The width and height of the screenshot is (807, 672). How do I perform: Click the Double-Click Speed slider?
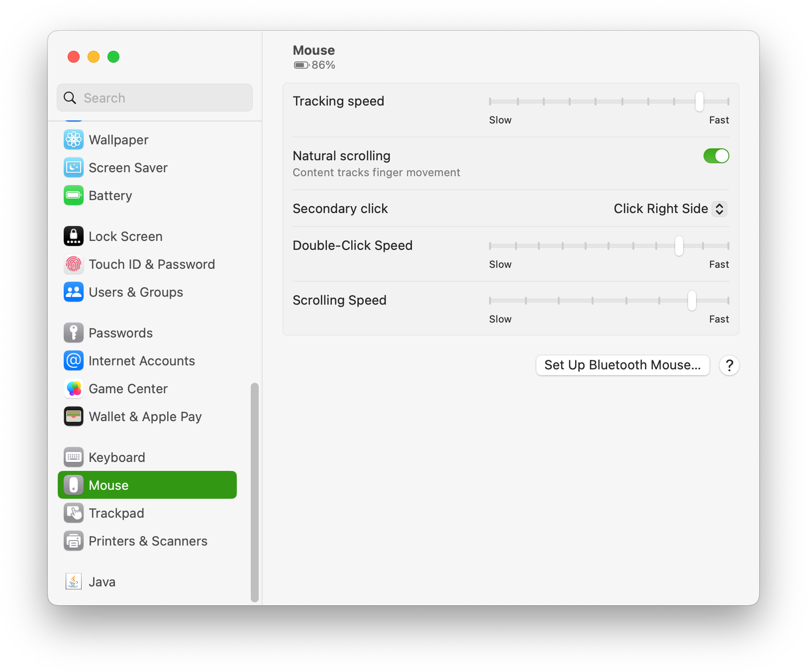[609, 246]
